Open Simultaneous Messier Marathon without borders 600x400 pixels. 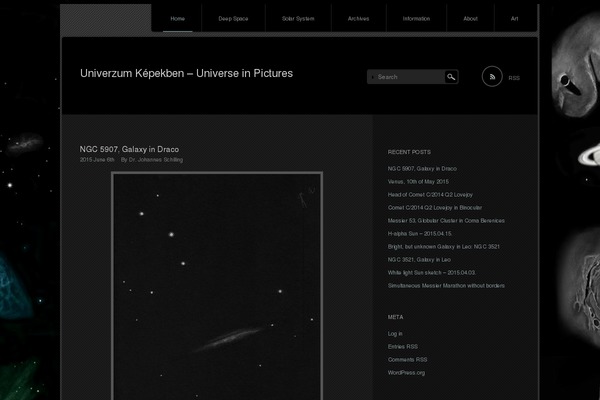(x=446, y=286)
